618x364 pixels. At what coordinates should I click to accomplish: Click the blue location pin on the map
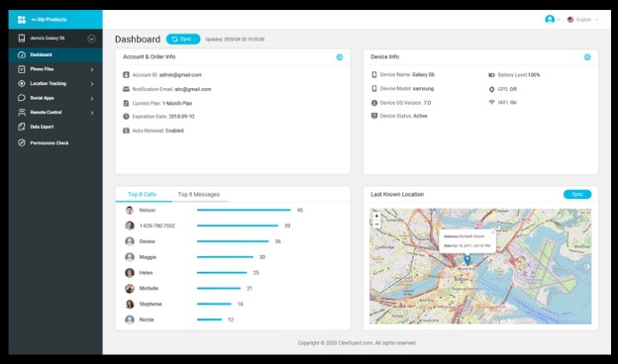(x=467, y=260)
